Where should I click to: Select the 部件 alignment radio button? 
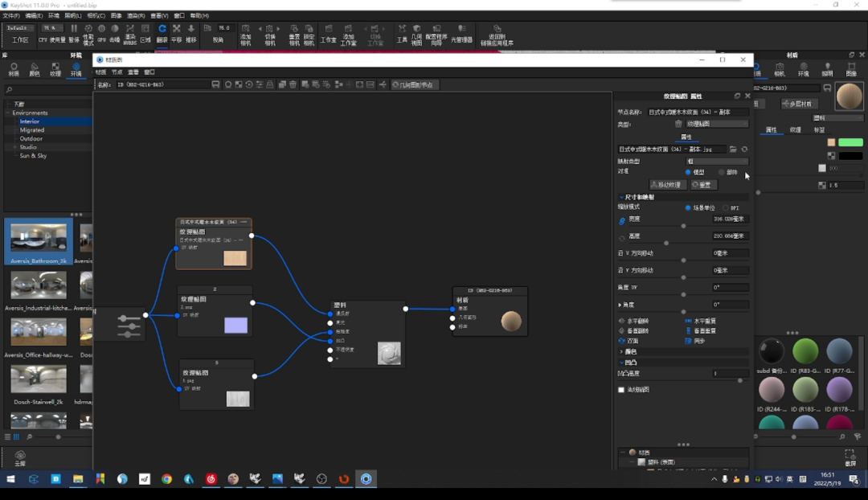pos(721,172)
